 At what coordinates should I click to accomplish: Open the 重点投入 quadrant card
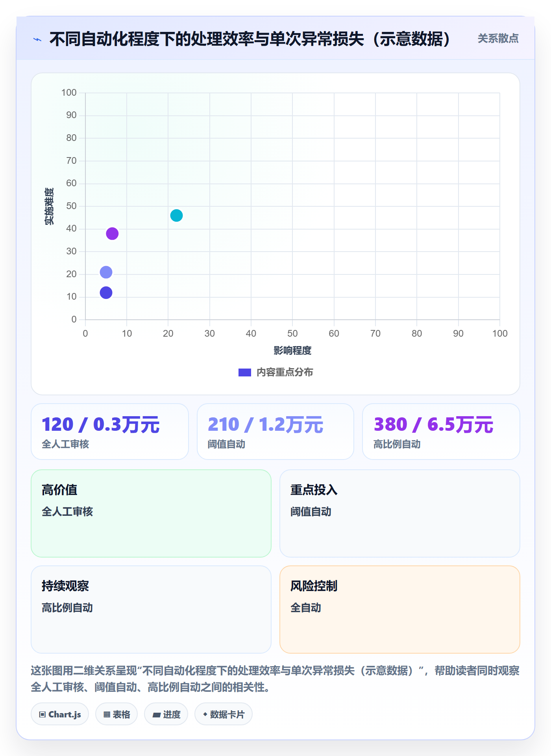tap(400, 513)
